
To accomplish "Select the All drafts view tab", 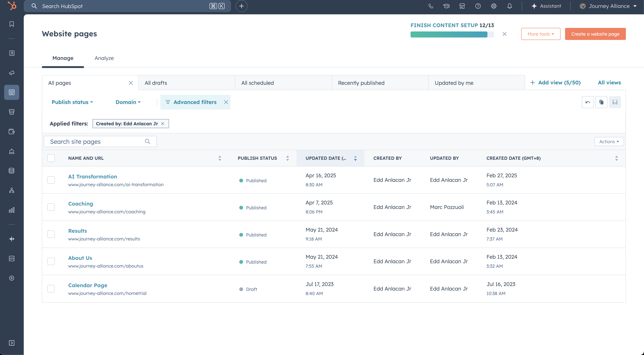I will (x=156, y=83).
